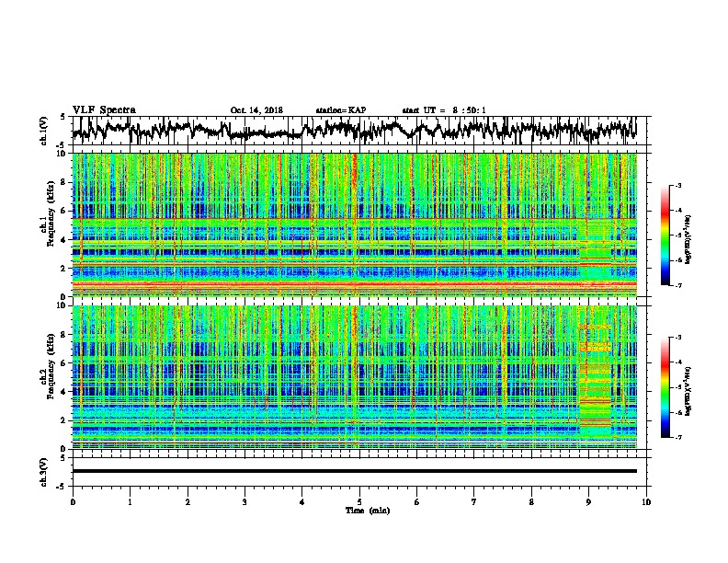This screenshot has width=728, height=563.
Task: Click the 'ch.1(V)' axis label
Action: 43,132
